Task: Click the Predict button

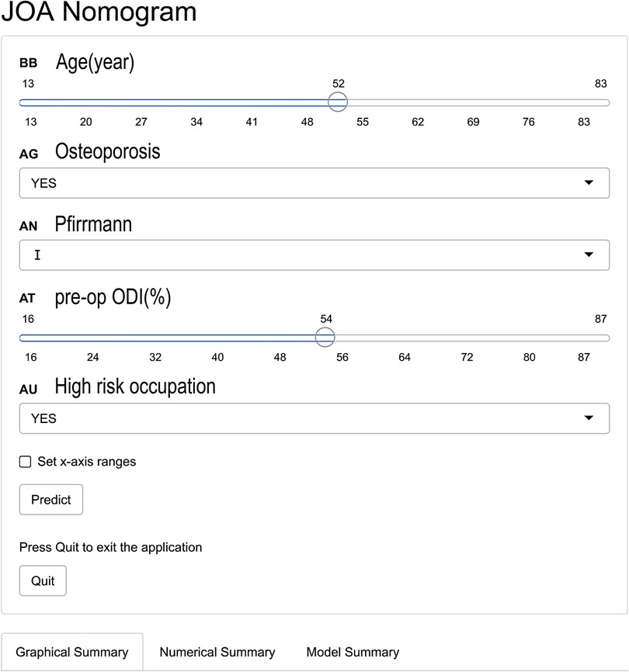Action: click(x=51, y=500)
